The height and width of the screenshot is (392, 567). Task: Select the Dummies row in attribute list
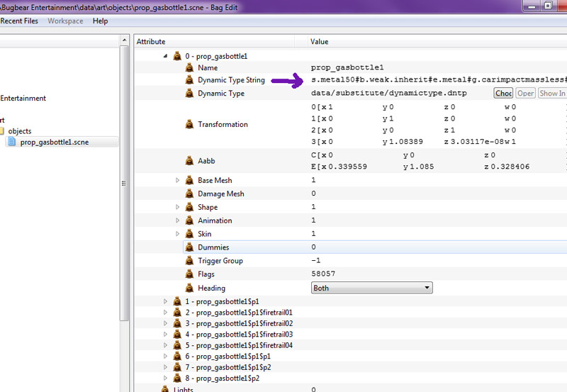pyautogui.click(x=375, y=247)
